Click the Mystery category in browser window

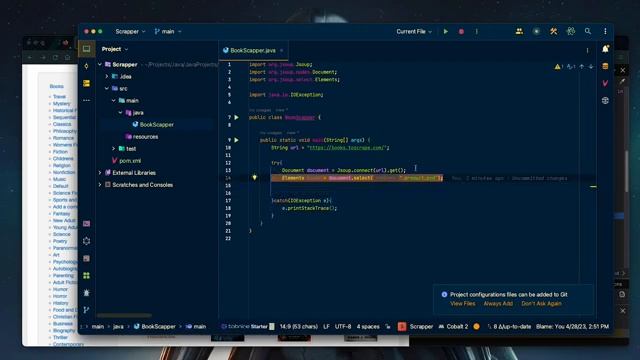62,104
